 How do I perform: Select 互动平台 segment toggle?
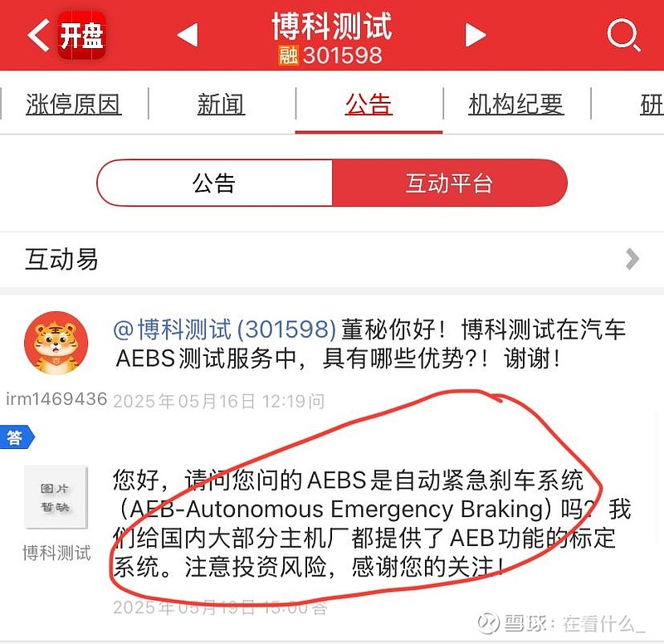[450, 183]
